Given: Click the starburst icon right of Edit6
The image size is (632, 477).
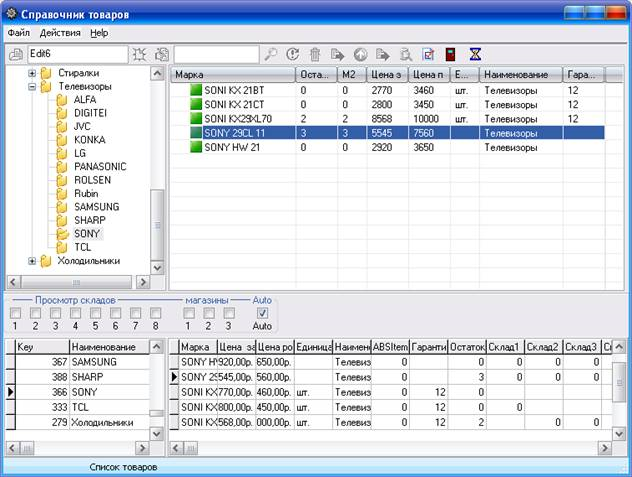Looking at the screenshot, I should point(139,54).
